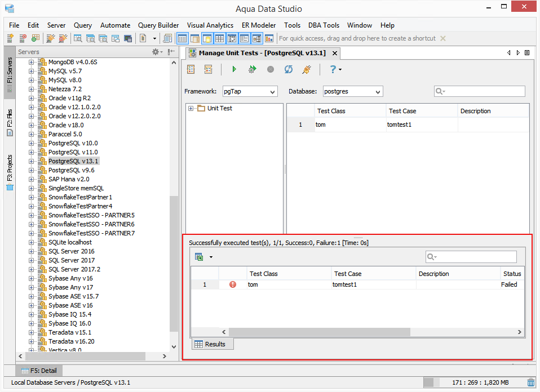The height and width of the screenshot is (392, 540).
Task: Toggle the F3: Projects side panel
Action: click(x=10, y=172)
